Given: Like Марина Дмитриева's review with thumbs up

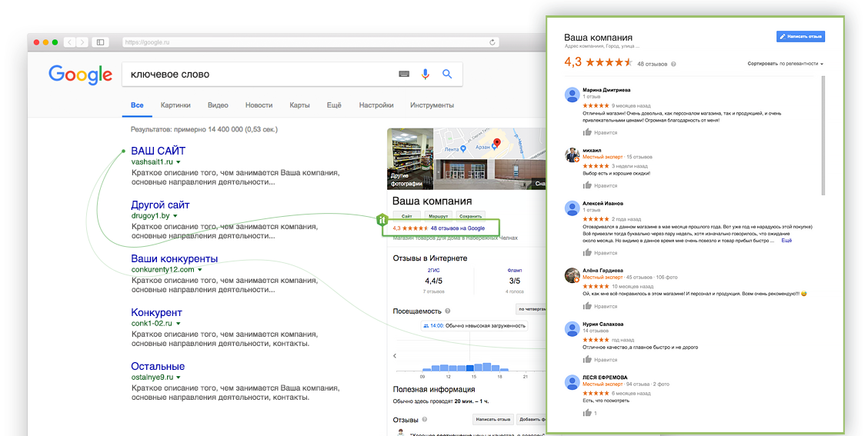Looking at the screenshot, I should [x=587, y=132].
